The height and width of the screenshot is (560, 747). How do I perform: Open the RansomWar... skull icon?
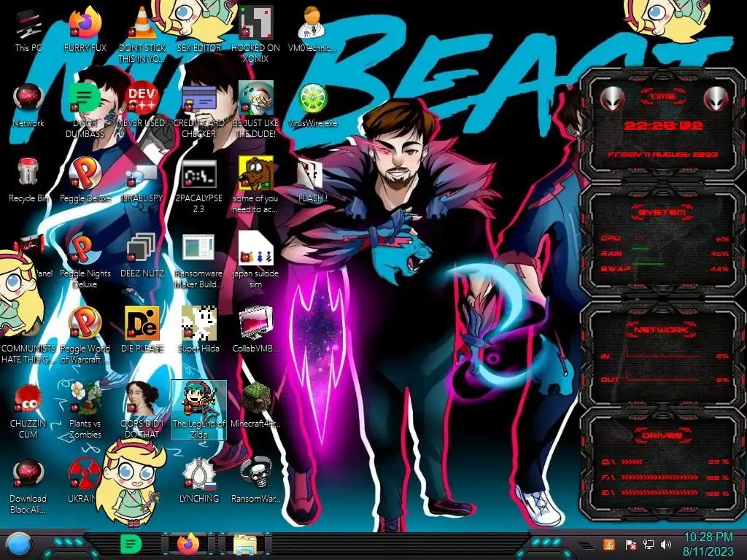tap(256, 479)
